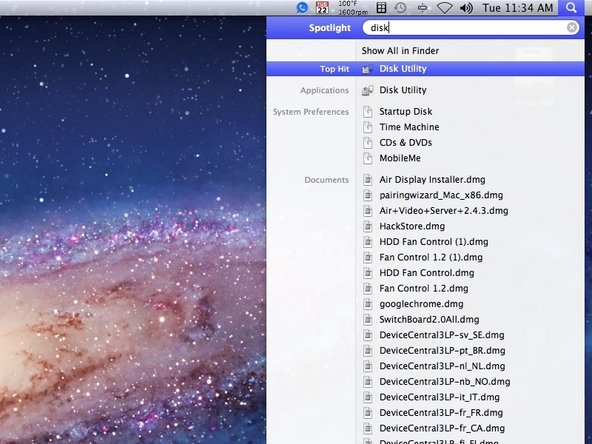Open MobileMe preference result
This screenshot has width=592, height=444.
pos(400,158)
